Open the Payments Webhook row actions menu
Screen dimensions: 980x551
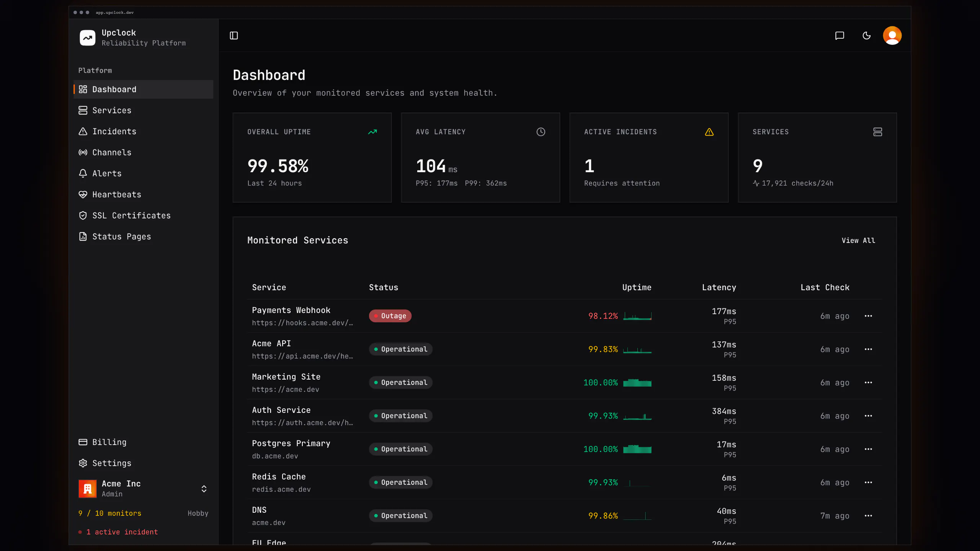point(868,316)
